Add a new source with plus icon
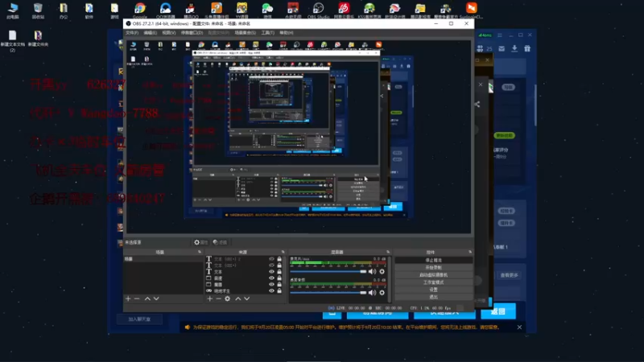The height and width of the screenshot is (362, 644). coord(210,298)
